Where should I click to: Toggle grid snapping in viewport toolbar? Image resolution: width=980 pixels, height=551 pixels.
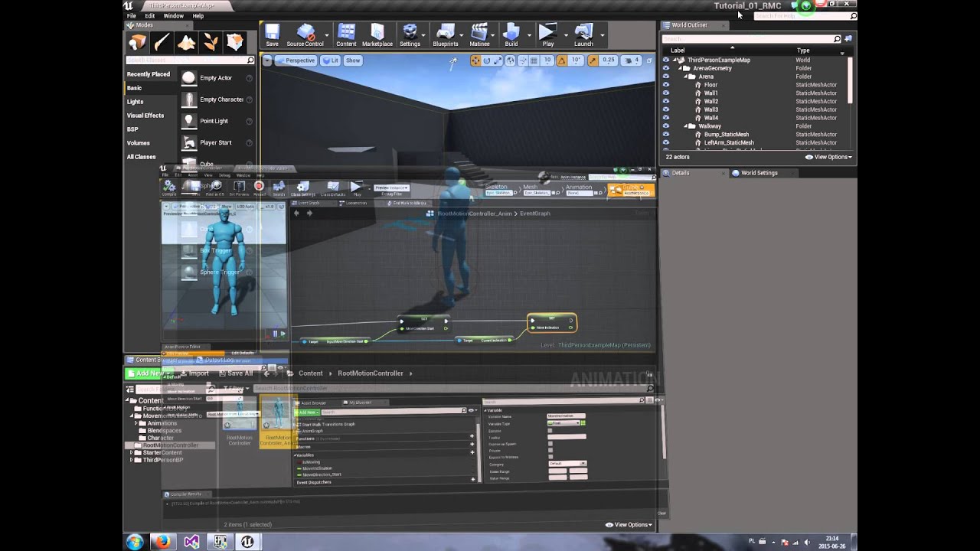pos(535,60)
